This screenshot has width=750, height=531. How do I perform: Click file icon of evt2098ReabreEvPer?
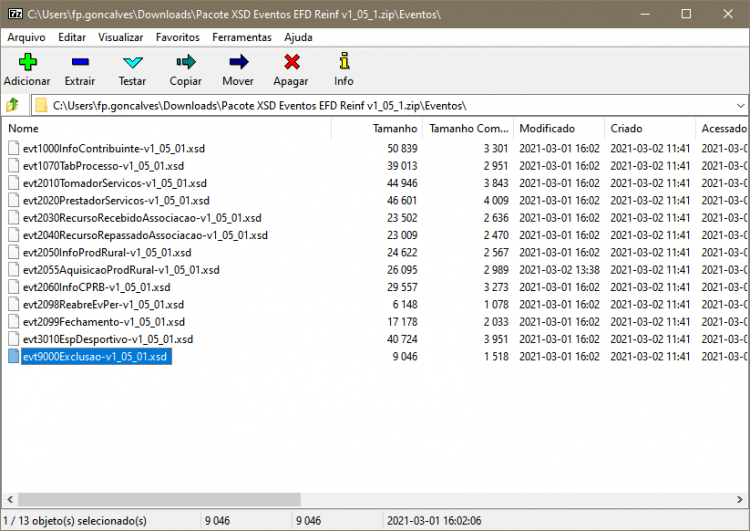point(14,304)
